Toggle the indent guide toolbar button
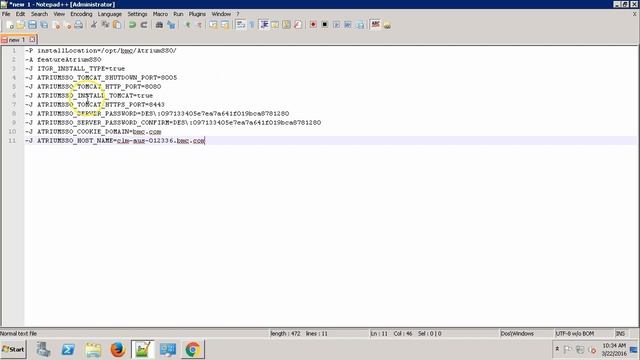This screenshot has width=640, height=360. (264, 25)
